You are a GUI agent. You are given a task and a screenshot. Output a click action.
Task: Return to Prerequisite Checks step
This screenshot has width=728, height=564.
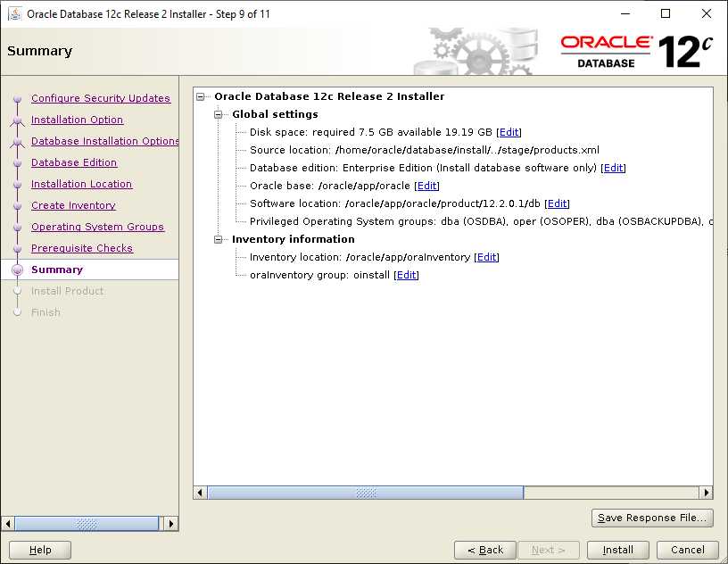82,248
